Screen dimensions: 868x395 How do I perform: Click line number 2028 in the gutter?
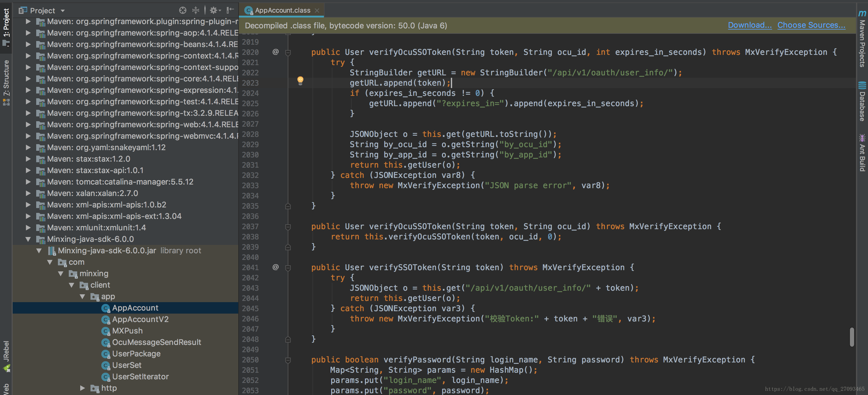(x=250, y=134)
